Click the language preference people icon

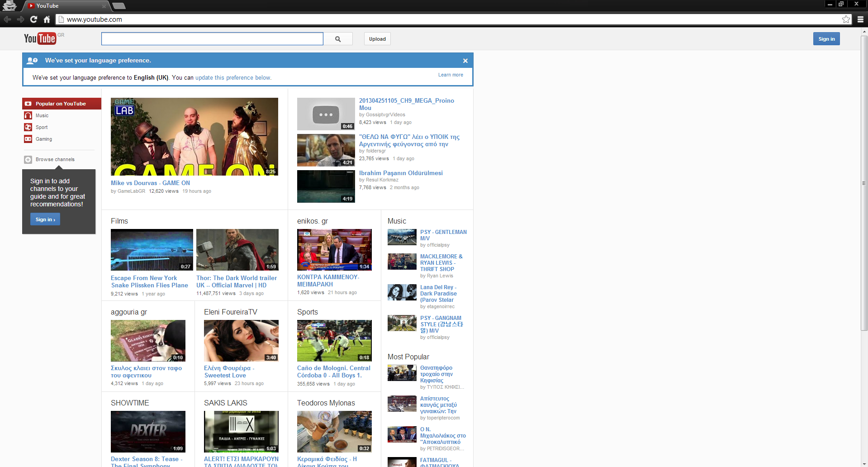tap(32, 61)
